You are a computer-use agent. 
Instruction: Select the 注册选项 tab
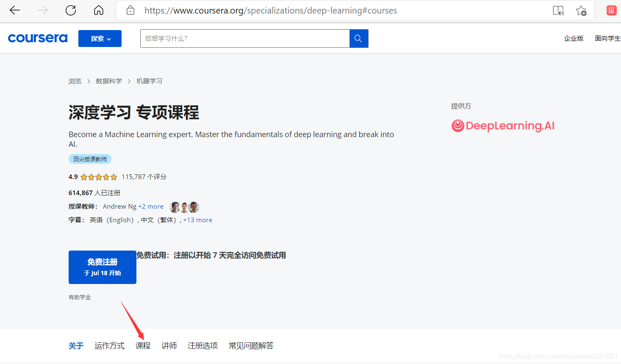click(202, 346)
